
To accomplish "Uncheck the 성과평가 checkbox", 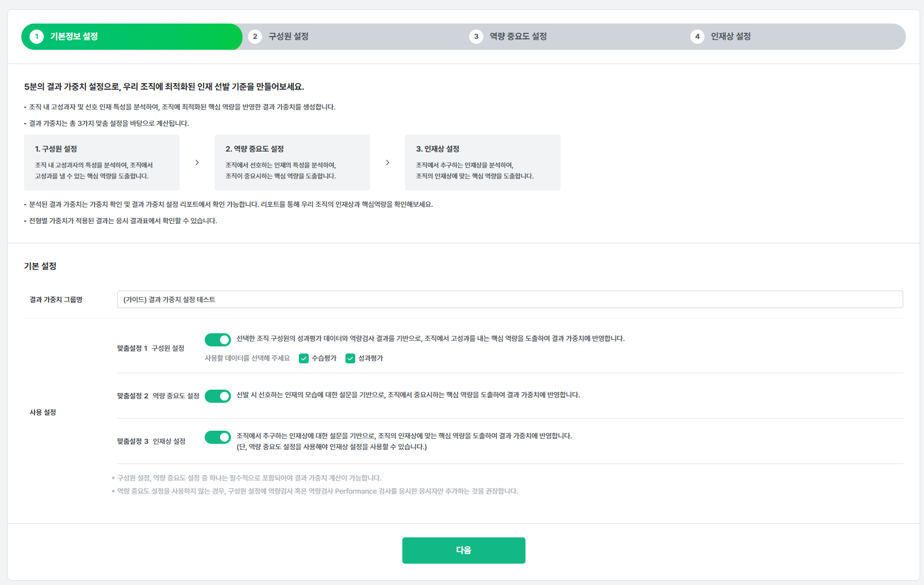I will 350,358.
